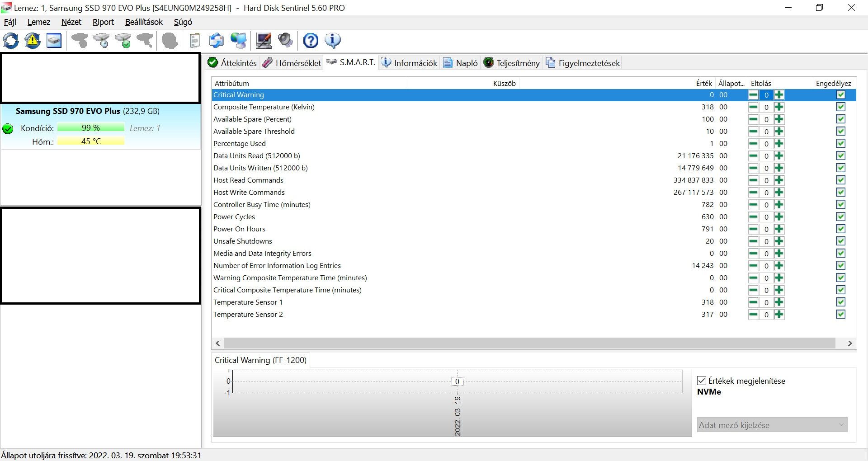Screen dimensions: 868x461
Task: Click the minus button in Critical Warning row
Action: pos(753,95)
